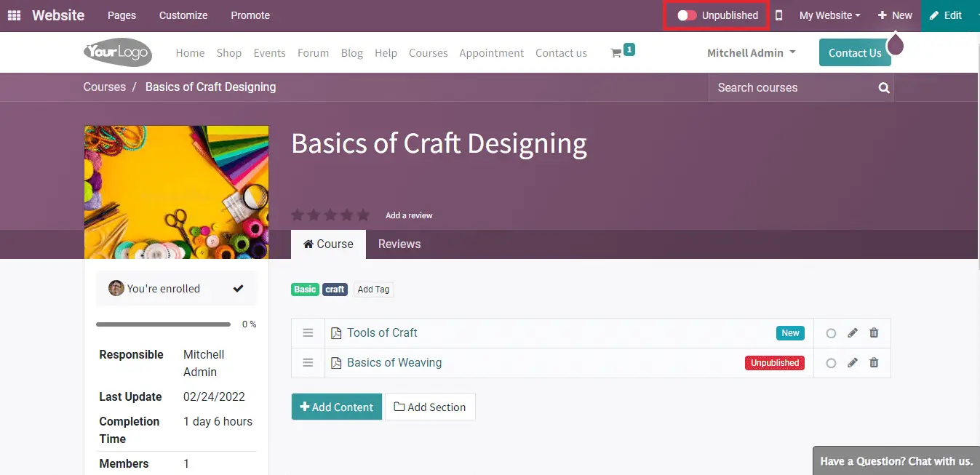The height and width of the screenshot is (475, 980).
Task: Click the dark craft tag
Action: tap(335, 290)
